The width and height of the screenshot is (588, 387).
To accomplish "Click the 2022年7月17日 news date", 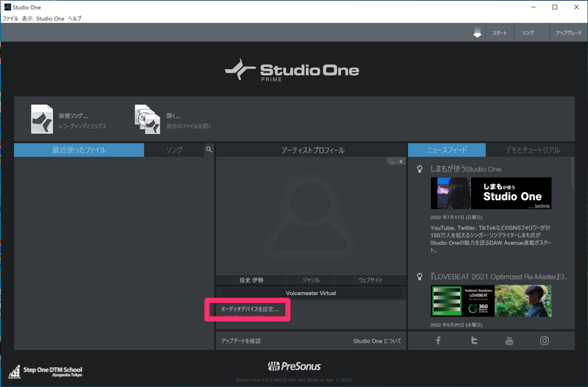I will pos(456,217).
